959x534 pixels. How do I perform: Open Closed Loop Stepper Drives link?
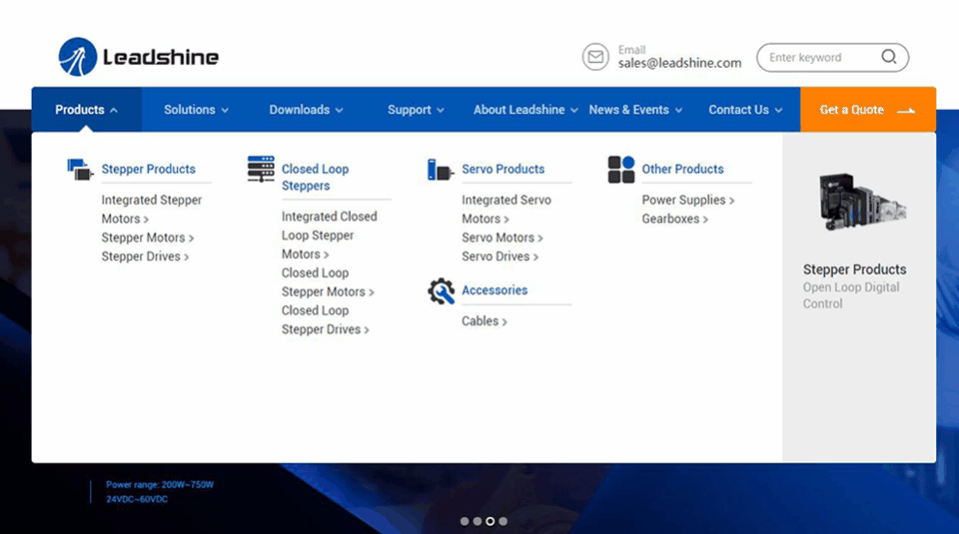[325, 320]
